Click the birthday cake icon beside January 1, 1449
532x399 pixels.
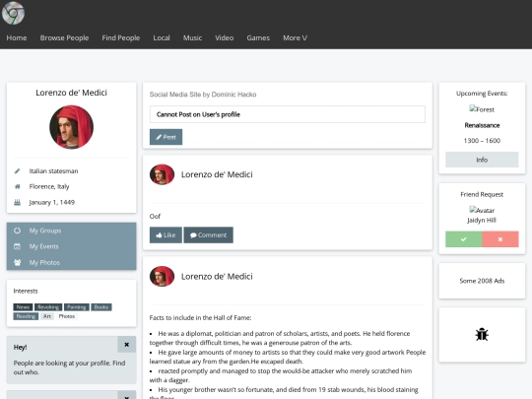coord(18,202)
